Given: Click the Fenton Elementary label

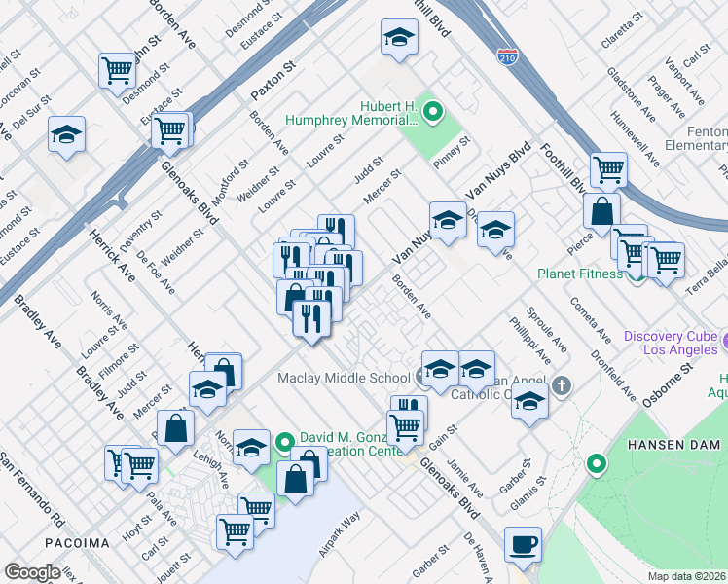Looking at the screenshot, I should (x=696, y=138).
